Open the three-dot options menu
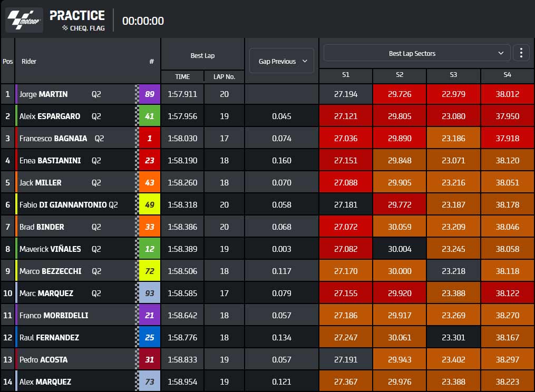 (521, 53)
